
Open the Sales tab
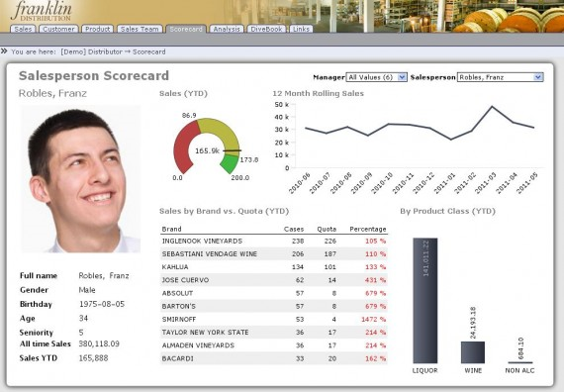[x=23, y=29]
